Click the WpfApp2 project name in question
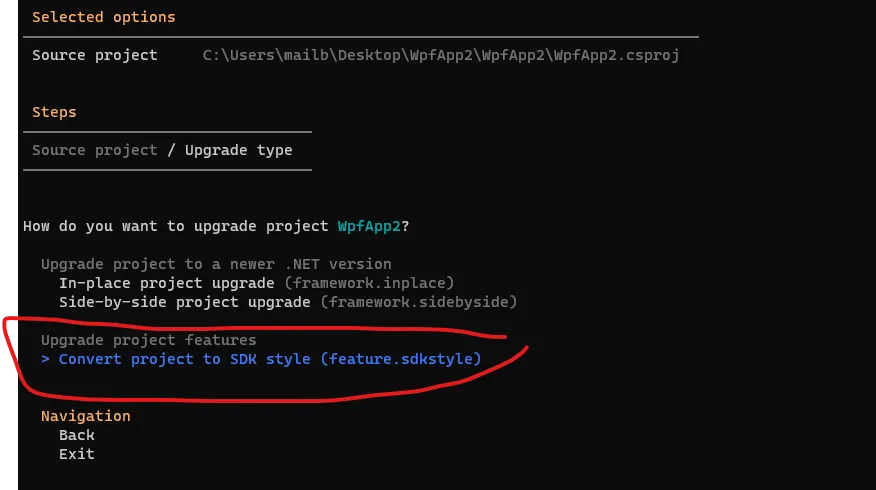This screenshot has height=490, width=876. tap(369, 226)
